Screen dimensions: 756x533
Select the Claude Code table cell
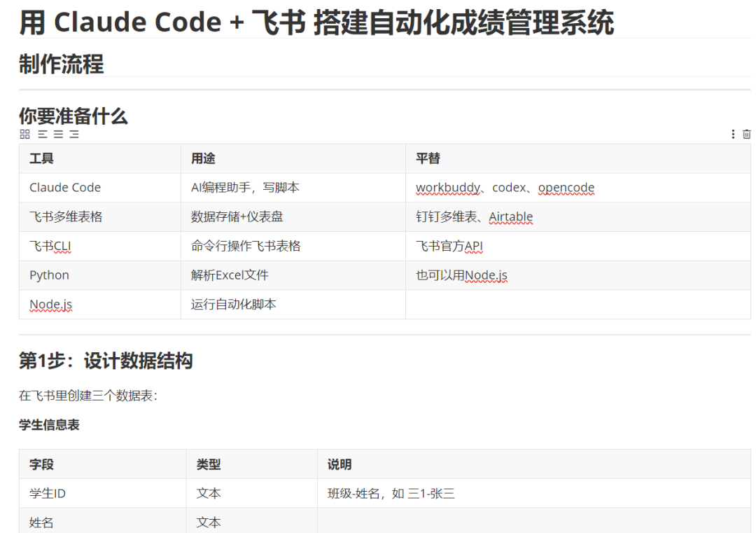tap(100, 187)
